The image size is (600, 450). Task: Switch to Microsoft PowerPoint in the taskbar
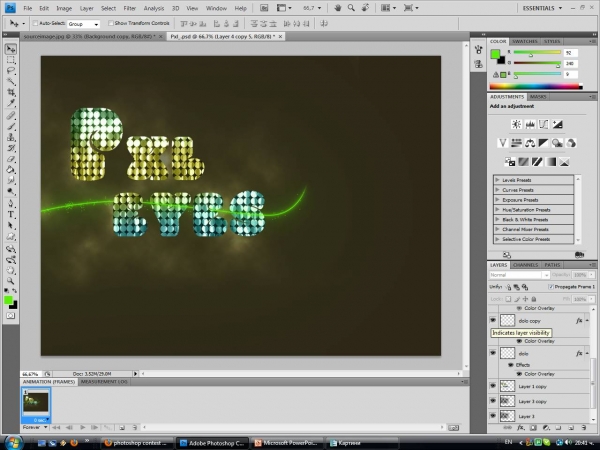(x=287, y=443)
